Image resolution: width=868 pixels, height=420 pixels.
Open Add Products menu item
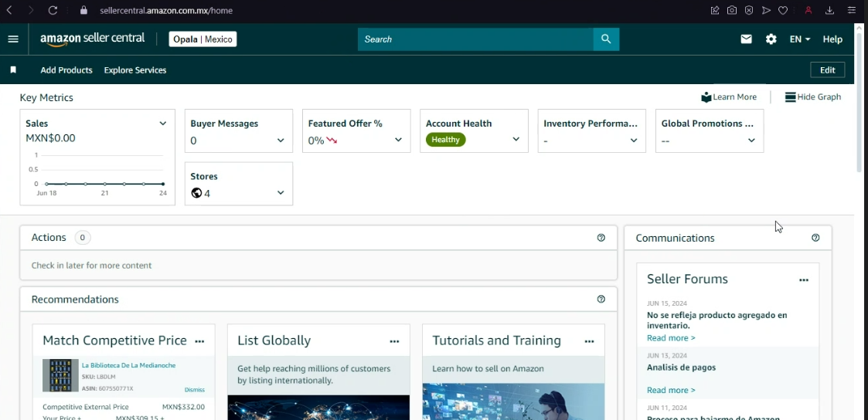[x=66, y=70]
